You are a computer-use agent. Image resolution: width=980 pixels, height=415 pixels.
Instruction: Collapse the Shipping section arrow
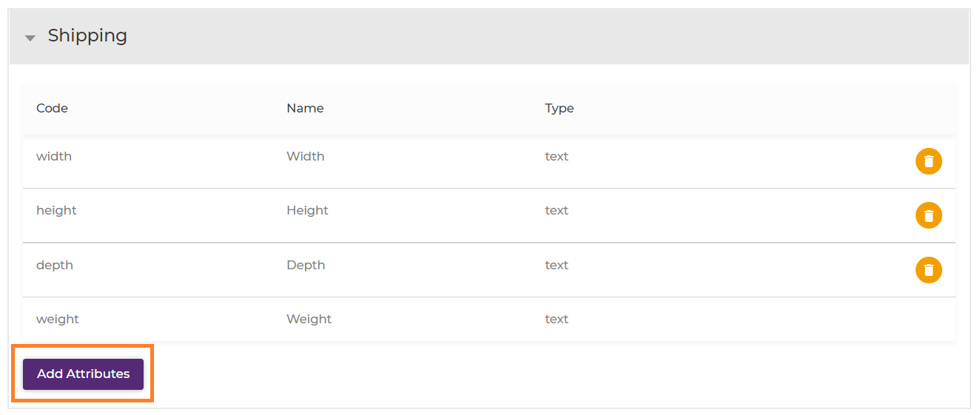(30, 37)
